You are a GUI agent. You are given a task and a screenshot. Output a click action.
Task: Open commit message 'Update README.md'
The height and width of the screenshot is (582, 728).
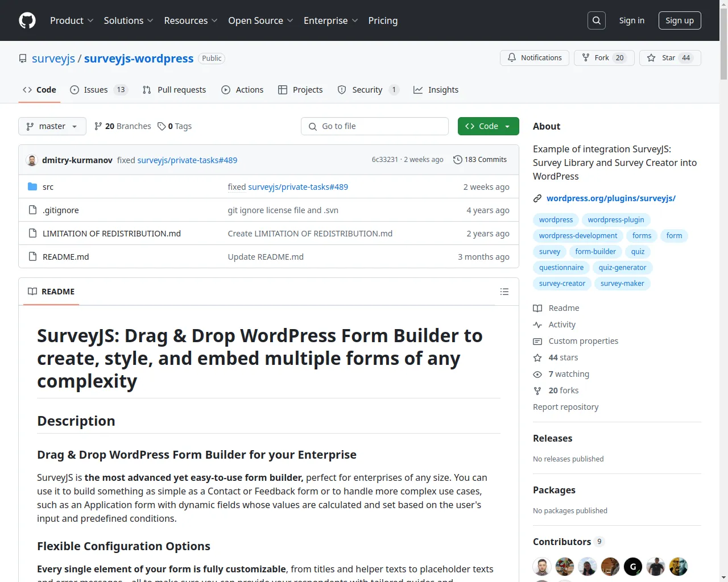pos(266,257)
